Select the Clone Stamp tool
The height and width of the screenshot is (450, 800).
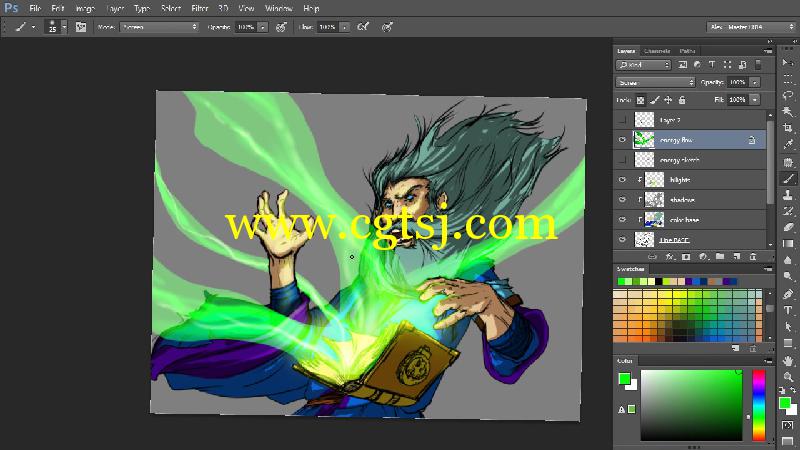click(788, 194)
